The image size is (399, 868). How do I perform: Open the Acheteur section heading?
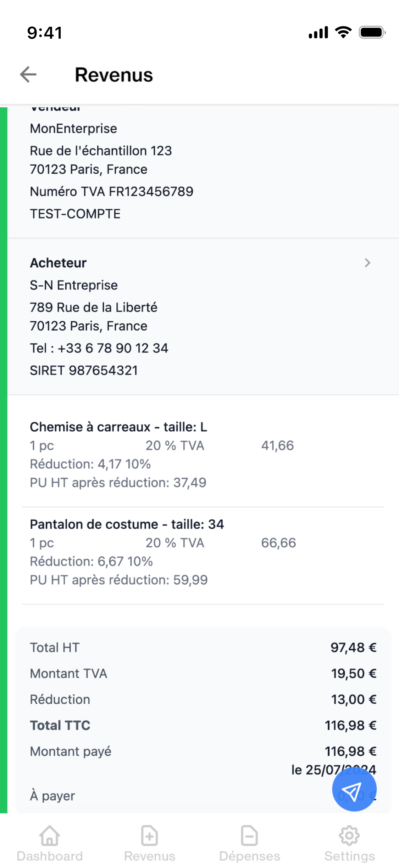coord(58,263)
